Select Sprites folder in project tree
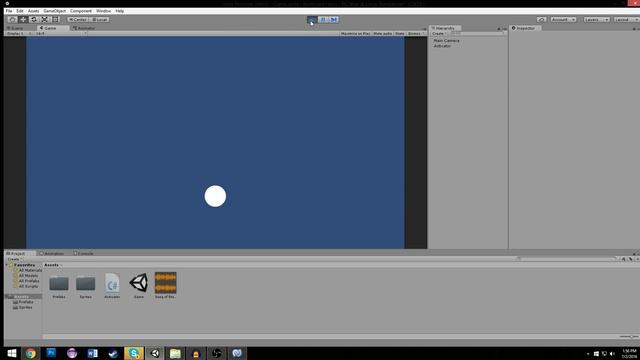Screen dimensions: 640x360 pyautogui.click(x=23, y=307)
